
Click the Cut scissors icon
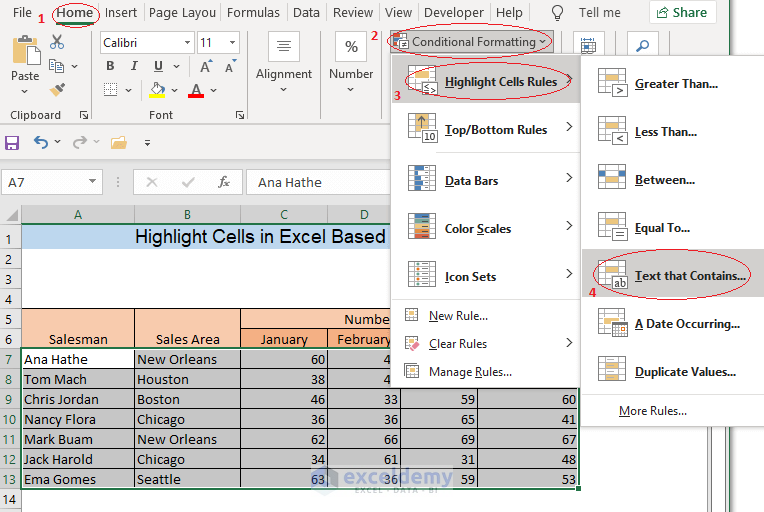(57, 42)
